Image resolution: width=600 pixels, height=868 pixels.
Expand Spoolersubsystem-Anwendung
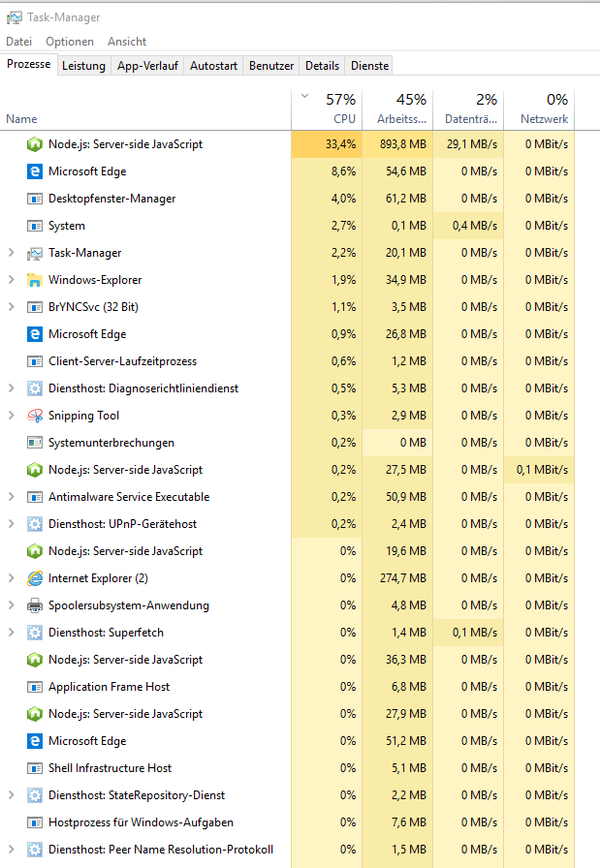pyautogui.click(x=11, y=605)
